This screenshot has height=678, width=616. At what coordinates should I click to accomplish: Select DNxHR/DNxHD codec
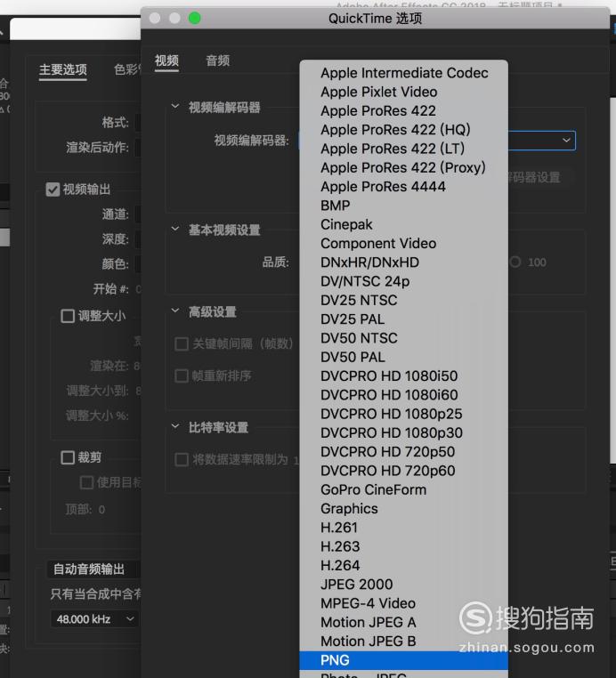[403, 262]
